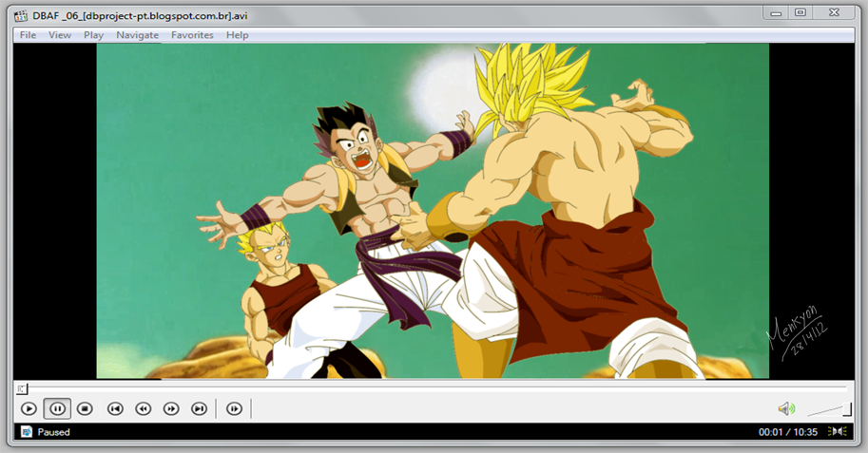
Task: Open the Favorites menu
Action: tap(192, 35)
